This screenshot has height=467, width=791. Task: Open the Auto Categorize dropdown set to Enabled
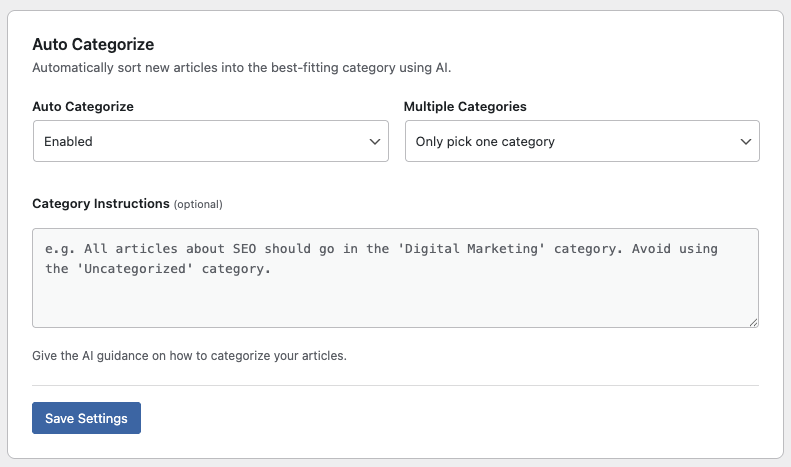click(211, 141)
